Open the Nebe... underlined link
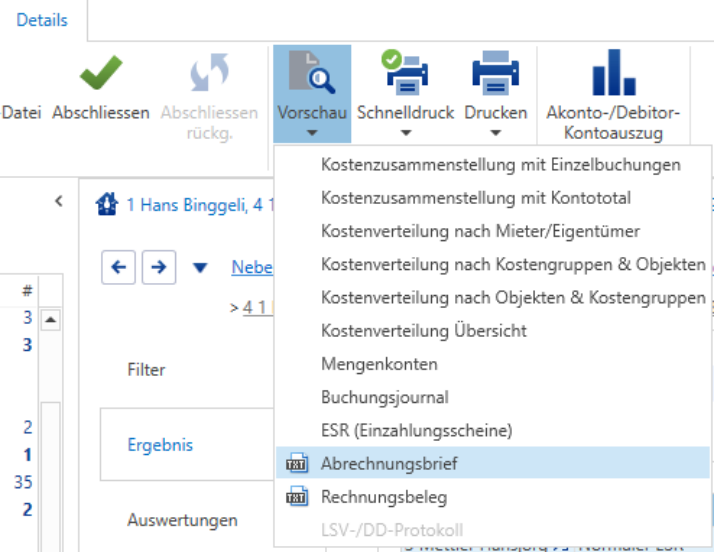 pyautogui.click(x=252, y=267)
